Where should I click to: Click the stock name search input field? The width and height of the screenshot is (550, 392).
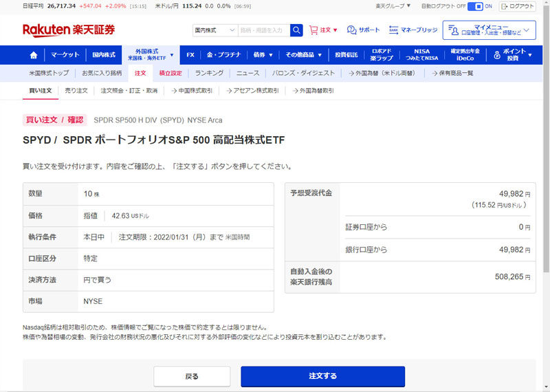pos(263,30)
